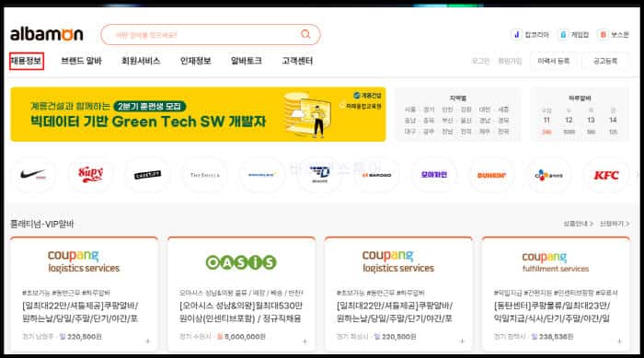Open the 인재정보 menu
Viewport: 644px width, 358px height.
195,61
